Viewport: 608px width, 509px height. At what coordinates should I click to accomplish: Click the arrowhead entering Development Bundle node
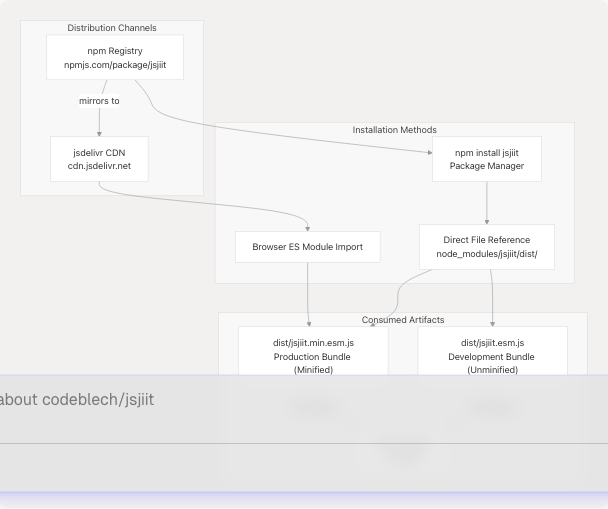pos(492,323)
